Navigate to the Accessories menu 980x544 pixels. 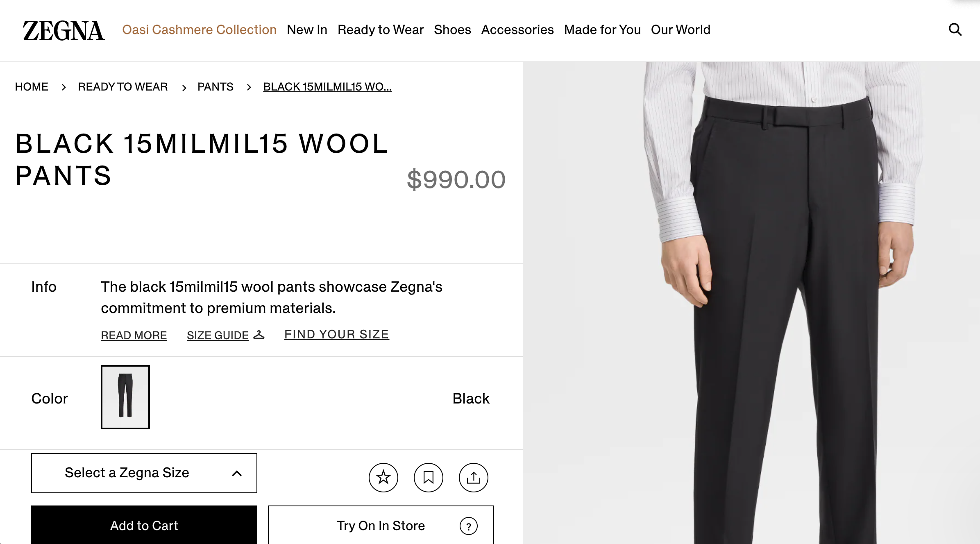pyautogui.click(x=517, y=29)
